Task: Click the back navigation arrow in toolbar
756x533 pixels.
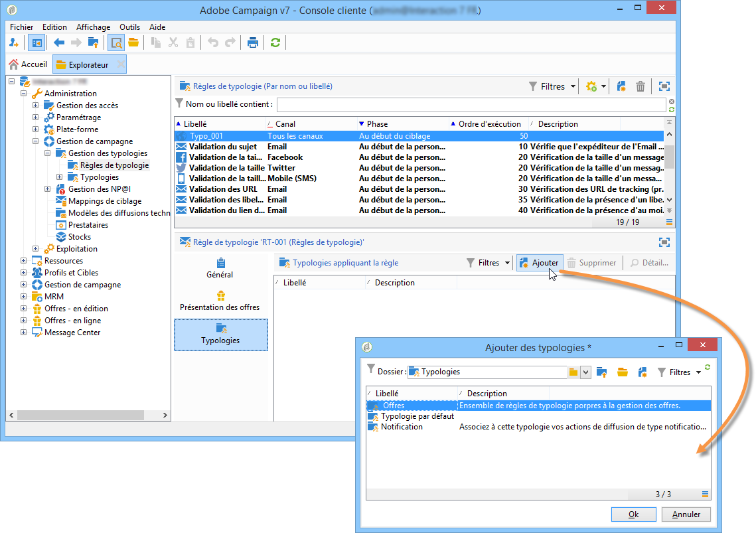Action: pyautogui.click(x=59, y=43)
